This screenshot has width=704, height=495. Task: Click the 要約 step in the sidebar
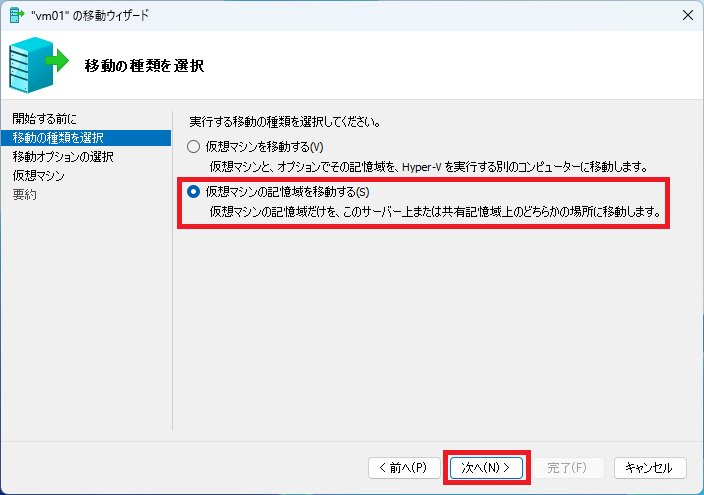point(25,194)
